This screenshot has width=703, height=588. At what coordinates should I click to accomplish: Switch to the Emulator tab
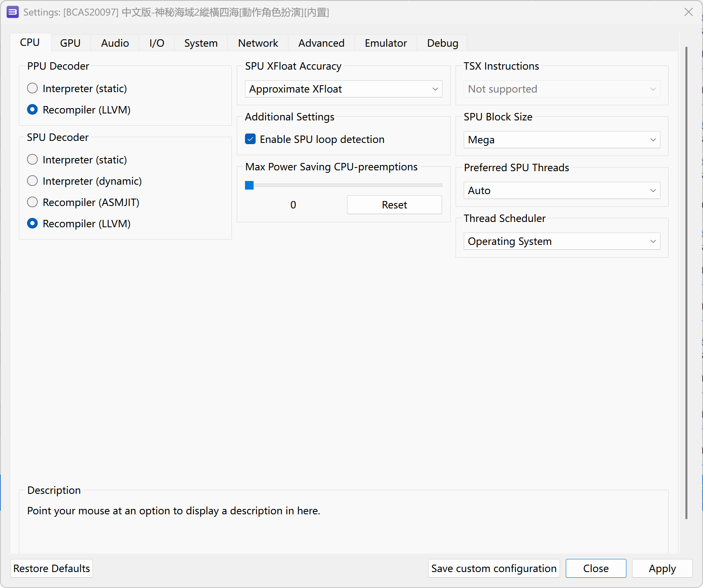coord(386,43)
